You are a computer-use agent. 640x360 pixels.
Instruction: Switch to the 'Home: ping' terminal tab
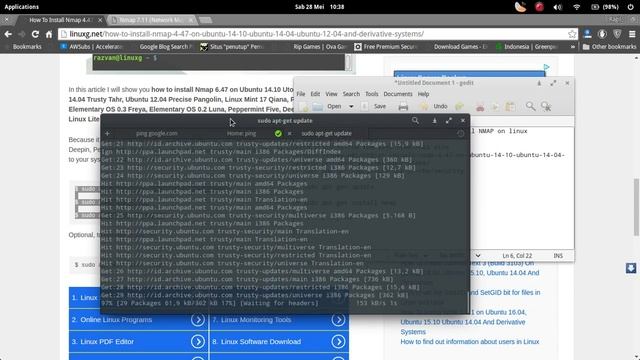tap(241, 133)
